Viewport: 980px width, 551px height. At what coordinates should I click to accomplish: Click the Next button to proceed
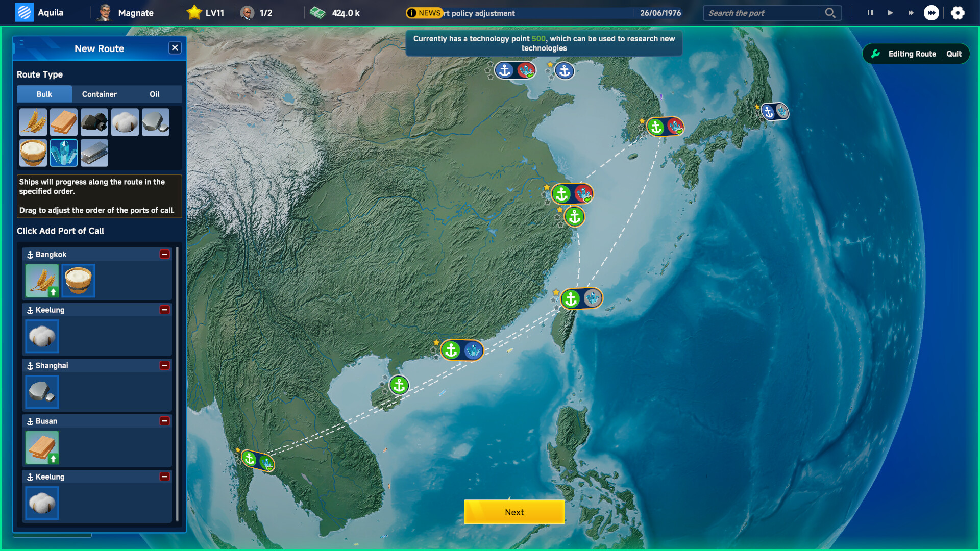514,512
